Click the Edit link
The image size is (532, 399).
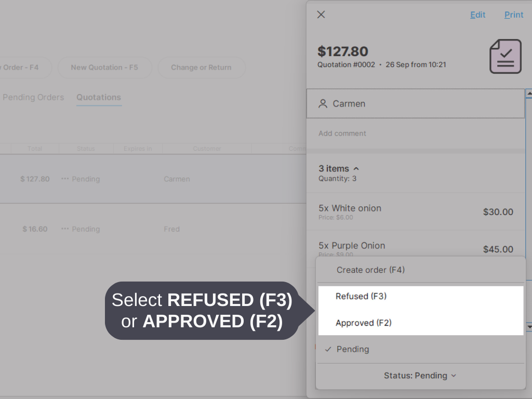click(477, 15)
